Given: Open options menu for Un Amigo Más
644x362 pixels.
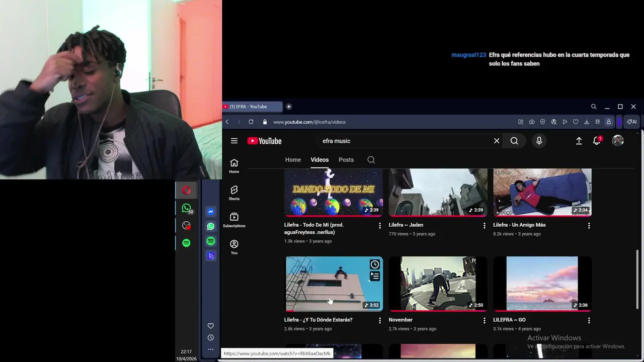Looking at the screenshot, I should pos(589,226).
